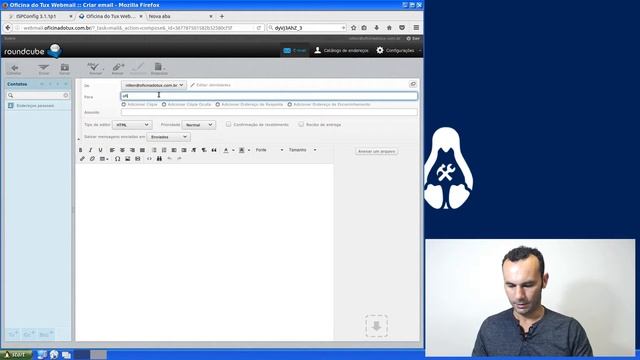Center-align text in the editor
The height and width of the screenshot is (360, 640).
(x=122, y=150)
